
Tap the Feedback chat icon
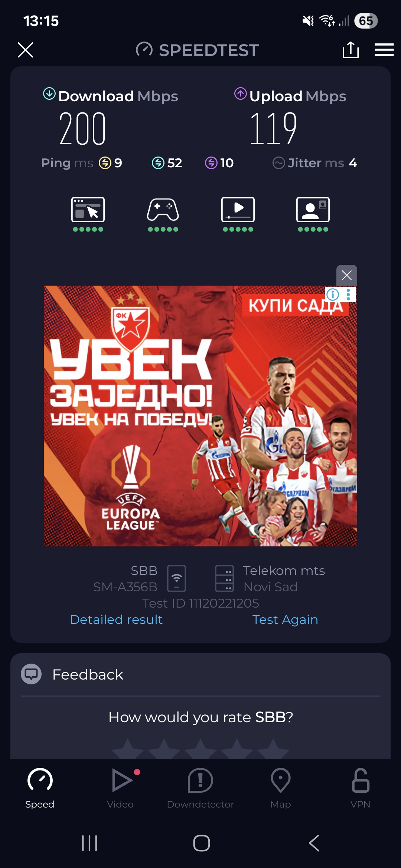pyautogui.click(x=31, y=674)
